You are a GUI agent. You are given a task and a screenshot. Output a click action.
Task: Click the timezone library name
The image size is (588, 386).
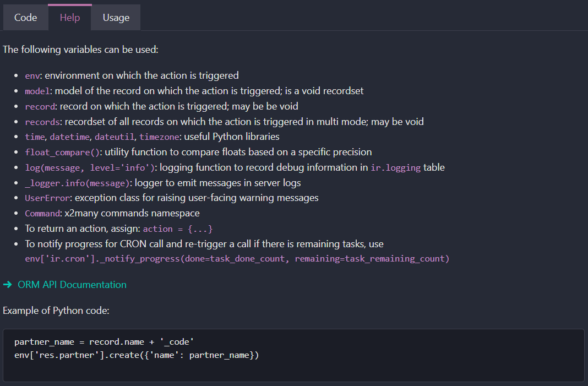point(159,137)
